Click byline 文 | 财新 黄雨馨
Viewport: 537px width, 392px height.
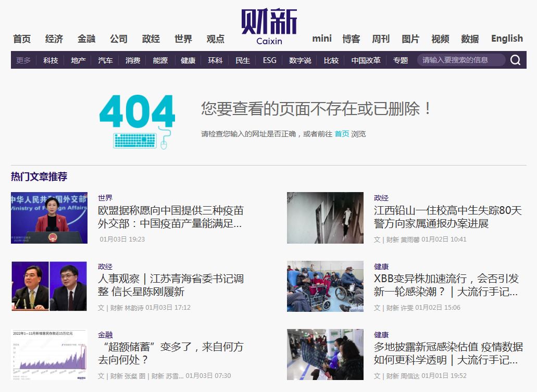pos(396,239)
